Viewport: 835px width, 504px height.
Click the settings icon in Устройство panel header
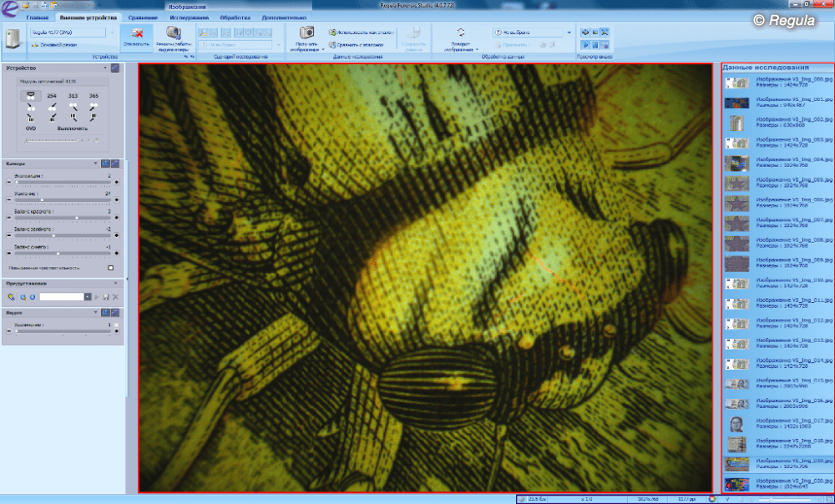click(x=114, y=68)
